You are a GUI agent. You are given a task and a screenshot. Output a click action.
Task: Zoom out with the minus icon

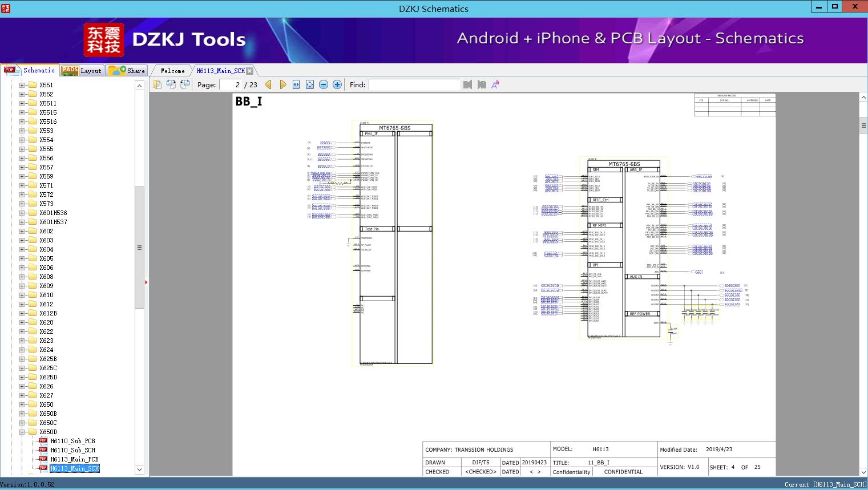[324, 84]
